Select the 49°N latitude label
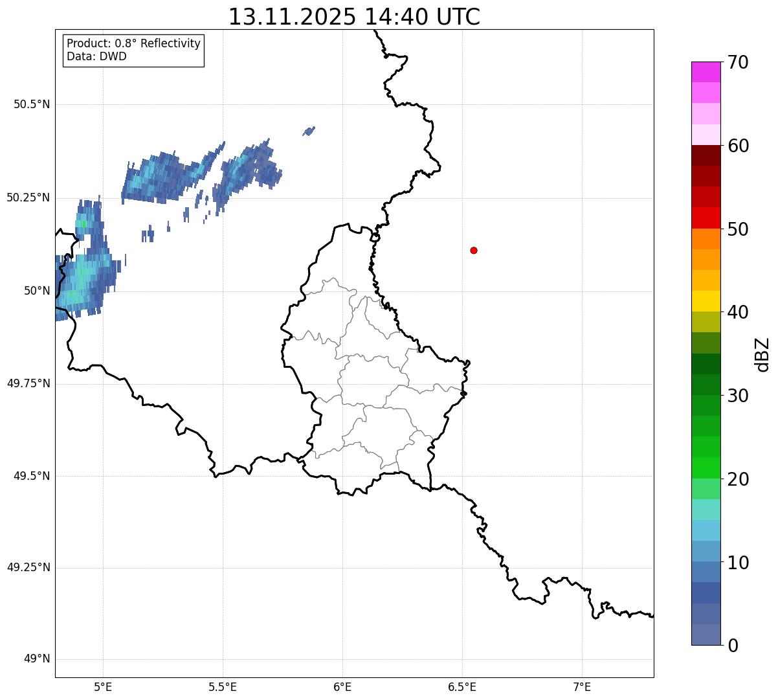This screenshot has width=778, height=700. coord(37,659)
